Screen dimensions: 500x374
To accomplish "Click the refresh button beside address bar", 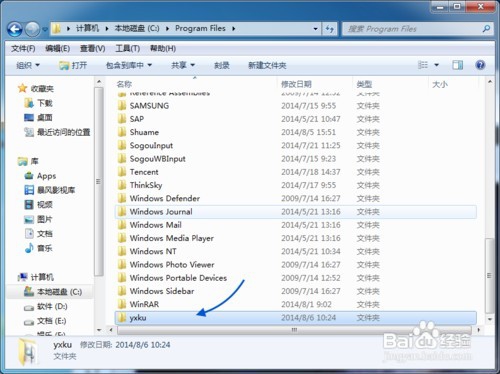I will pyautogui.click(x=330, y=29).
